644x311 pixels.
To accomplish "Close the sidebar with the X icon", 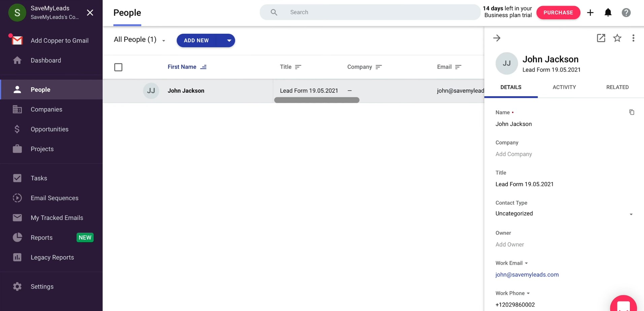I will pyautogui.click(x=90, y=12).
